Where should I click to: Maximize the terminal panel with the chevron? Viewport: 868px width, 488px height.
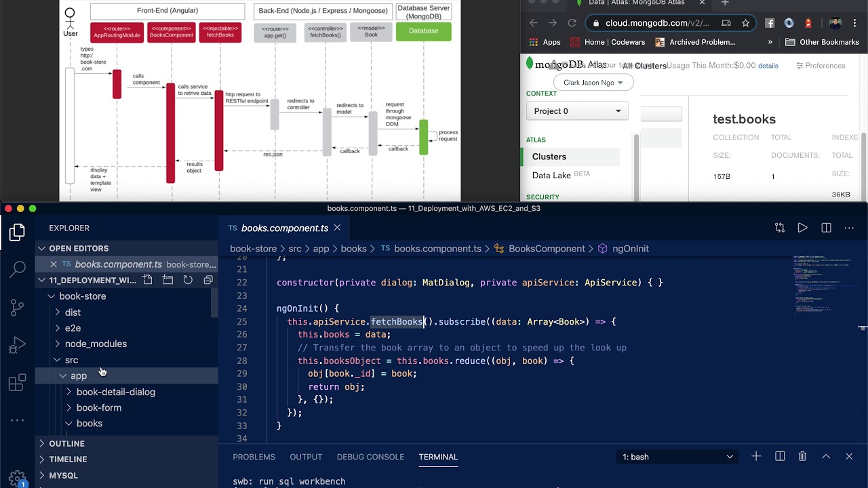click(826, 457)
